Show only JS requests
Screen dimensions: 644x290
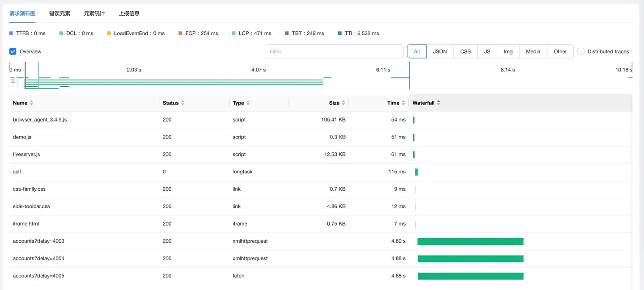[x=487, y=51]
